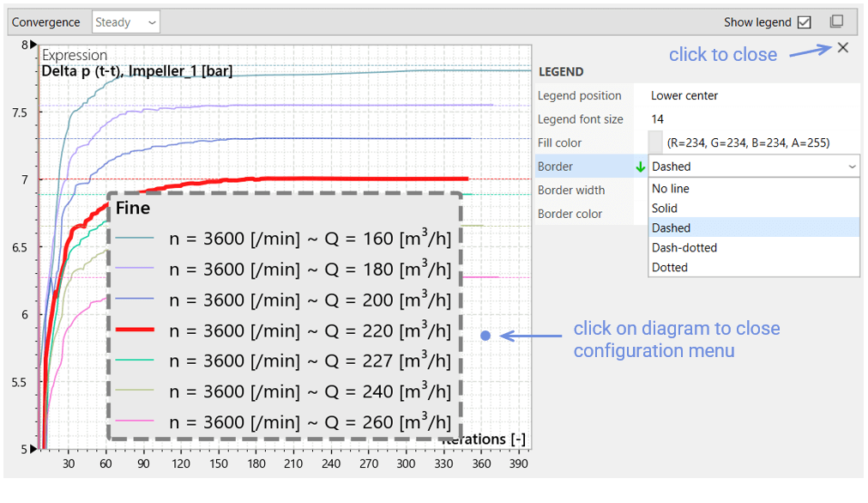Click the Fill color RGBA value text
Screen dimensions: 868x503
tap(748, 143)
